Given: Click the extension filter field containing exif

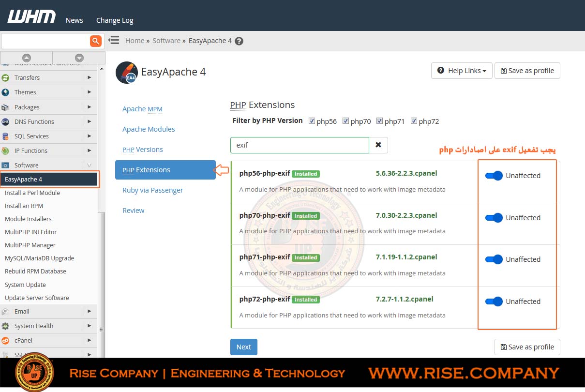Looking at the screenshot, I should point(300,145).
